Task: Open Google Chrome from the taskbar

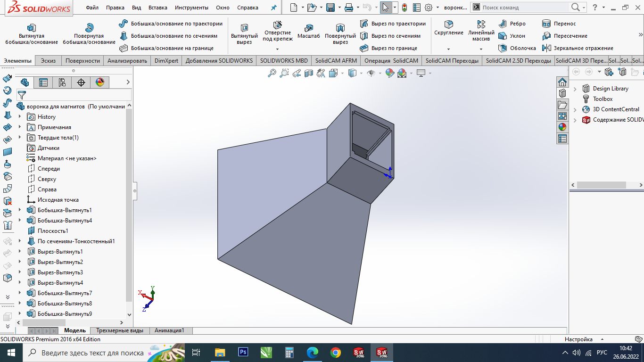Action: pyautogui.click(x=335, y=353)
